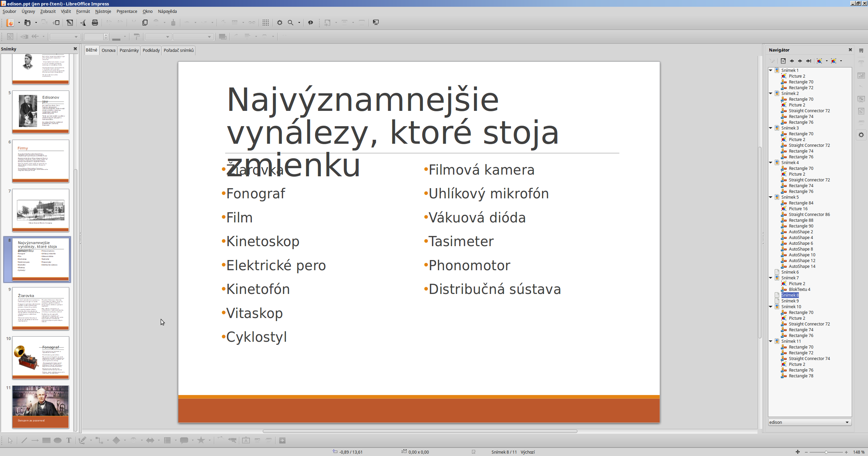Click the zoom slider handle in the status bar
Viewport: 868px width, 456px height.
pos(826,452)
